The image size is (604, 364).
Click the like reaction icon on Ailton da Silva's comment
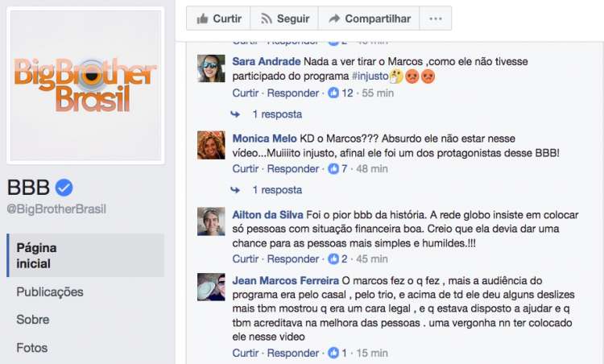[x=333, y=259]
